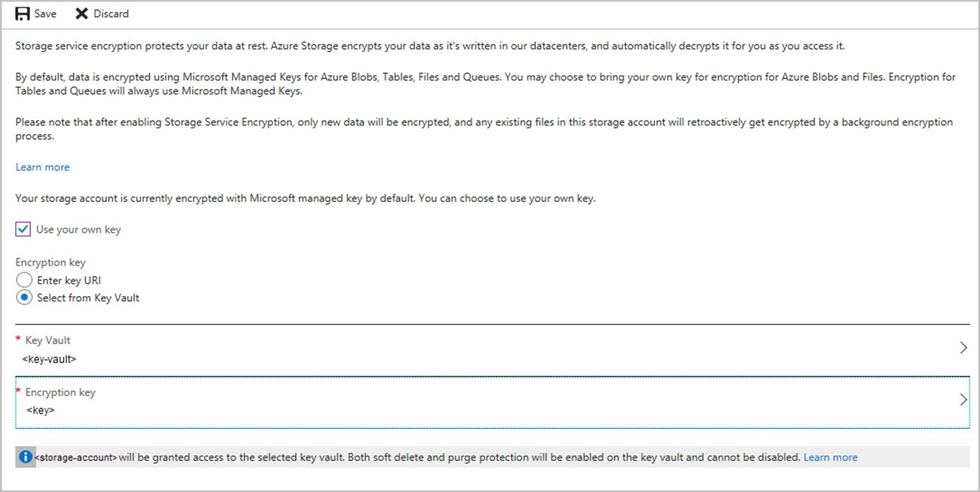This screenshot has width=980, height=492.
Task: Choose the Select from Key Vault radio button
Action: tap(24, 298)
